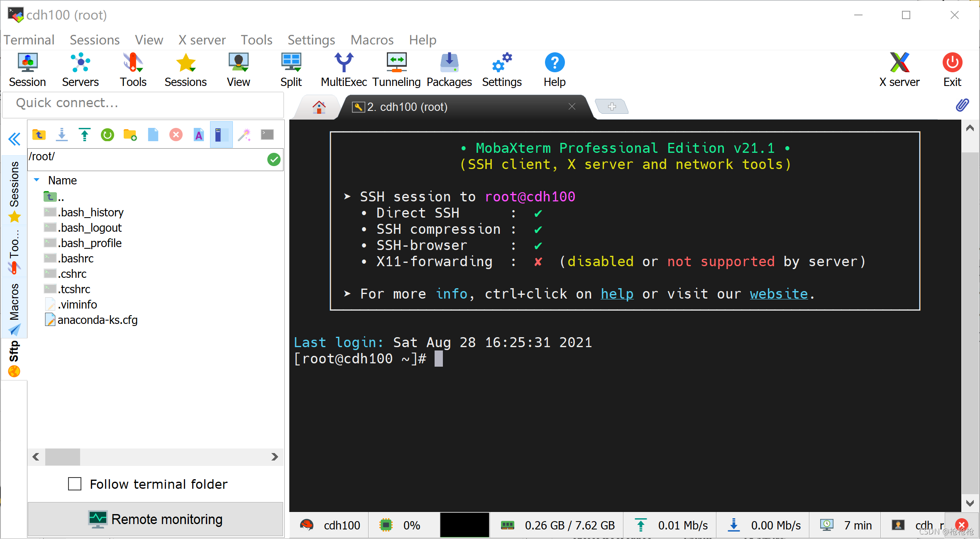Select the Sftp side tab
The image size is (980, 539).
[15, 359]
